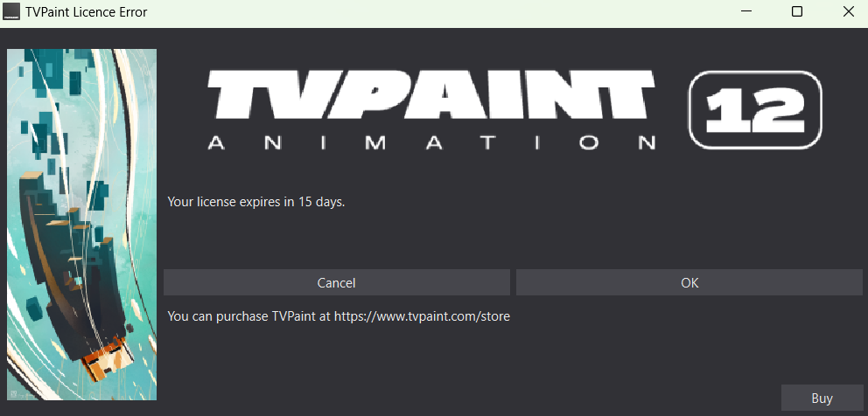Minimize the licence error window

click(x=745, y=11)
